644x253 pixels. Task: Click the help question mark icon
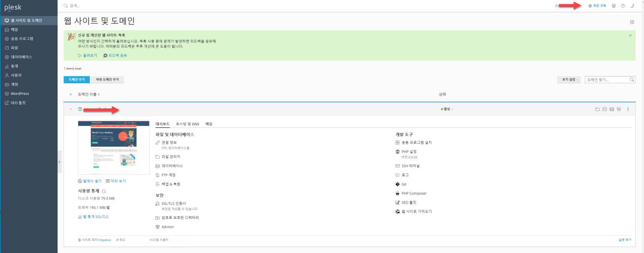pos(623,6)
